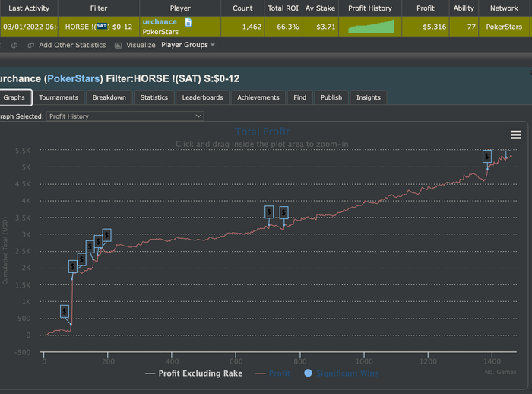Switch to the Tournaments tab
532x394 pixels.
point(59,97)
